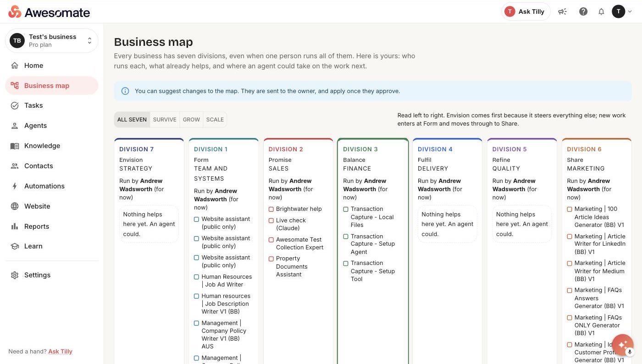
Task: Click the Settings gear icon
Action: coord(15,275)
